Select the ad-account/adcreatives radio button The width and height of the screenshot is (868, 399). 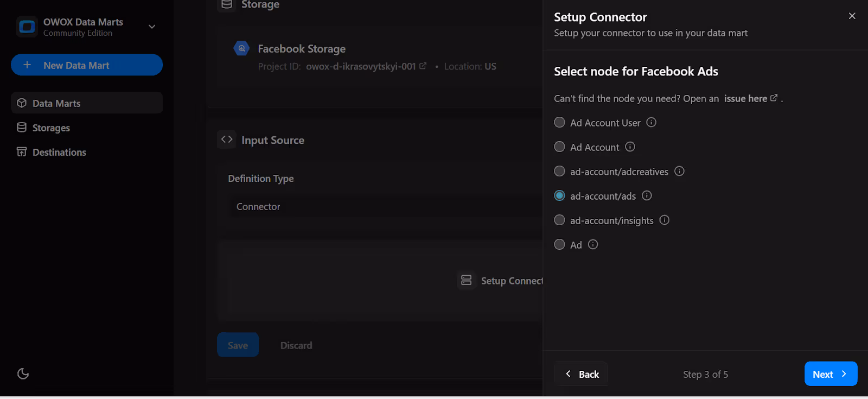[559, 172]
